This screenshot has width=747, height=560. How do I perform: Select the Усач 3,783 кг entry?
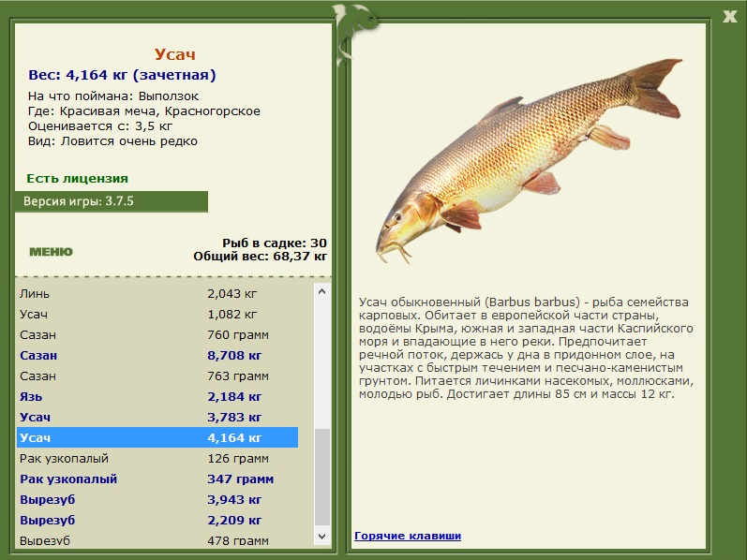point(157,417)
